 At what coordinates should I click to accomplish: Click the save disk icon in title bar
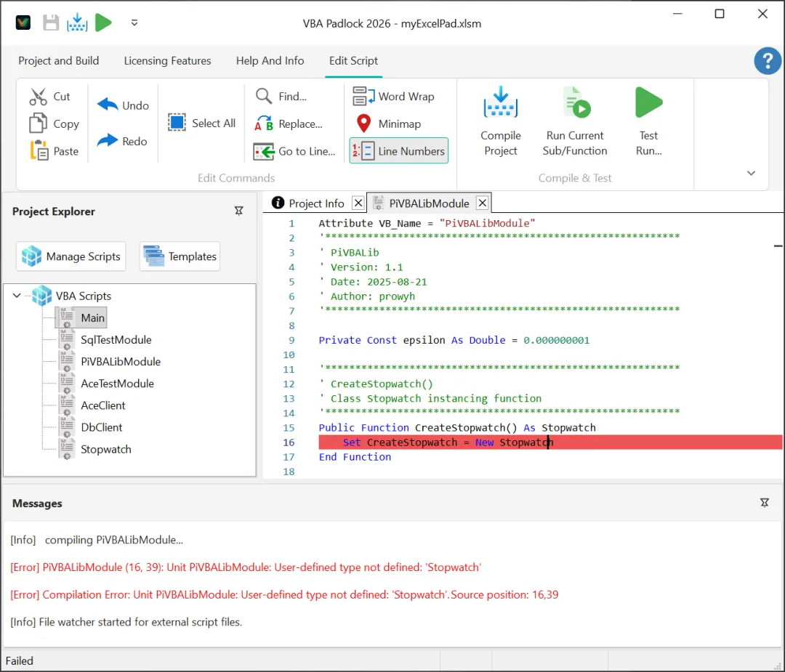51,23
